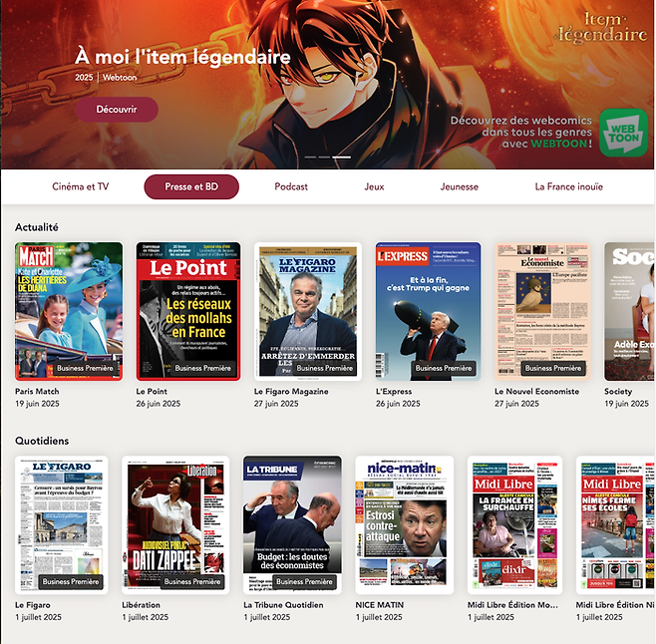
Task: Select the Presse et BD tab
Action: click(191, 186)
